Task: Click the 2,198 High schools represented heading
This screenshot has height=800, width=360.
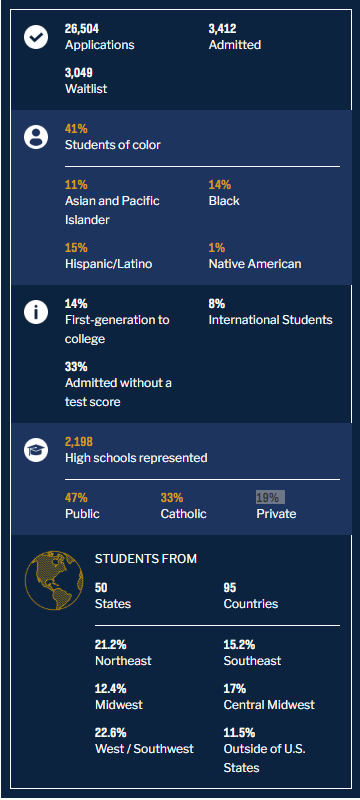Action: tap(136, 450)
